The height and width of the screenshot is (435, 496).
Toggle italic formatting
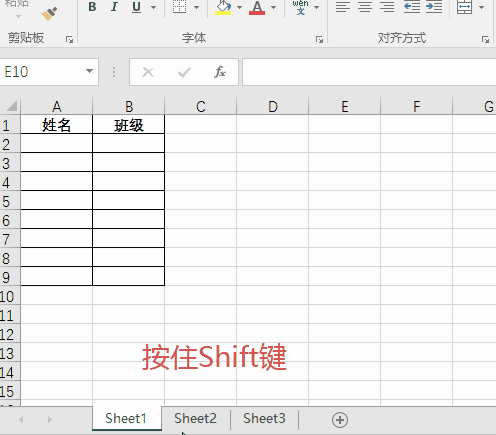pos(114,7)
